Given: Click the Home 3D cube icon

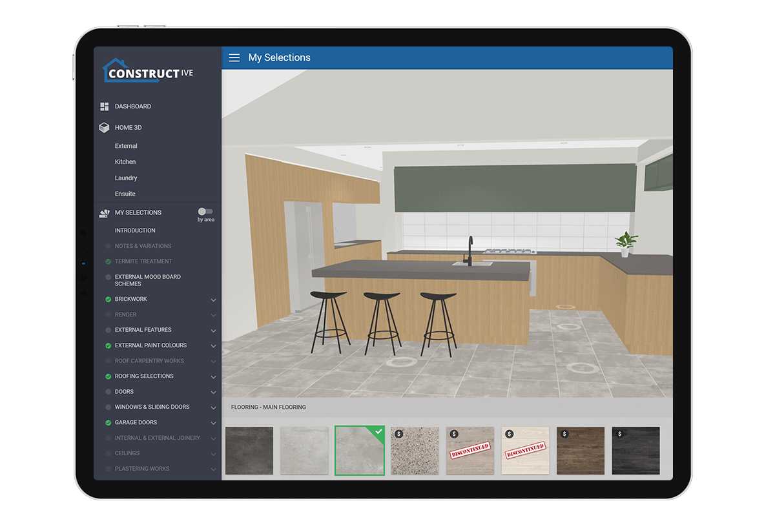Looking at the screenshot, I should pos(104,128).
